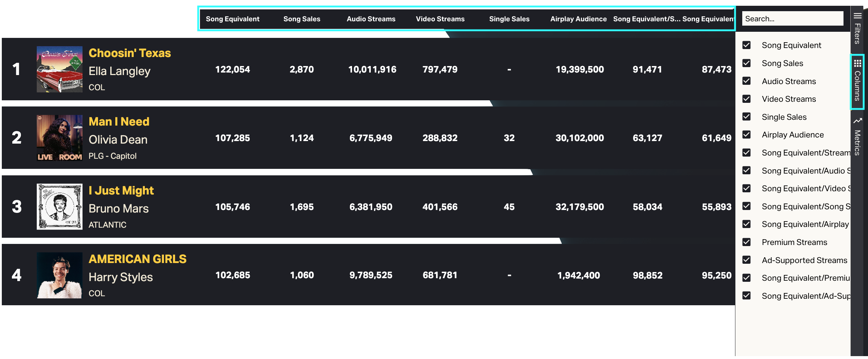
Task: Uncheck the Song Sales column checkbox
Action: 747,63
